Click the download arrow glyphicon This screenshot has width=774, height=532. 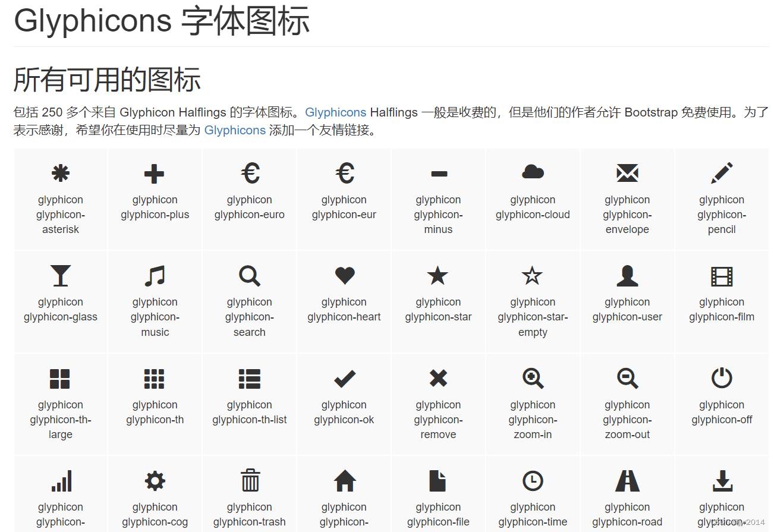pos(722,481)
